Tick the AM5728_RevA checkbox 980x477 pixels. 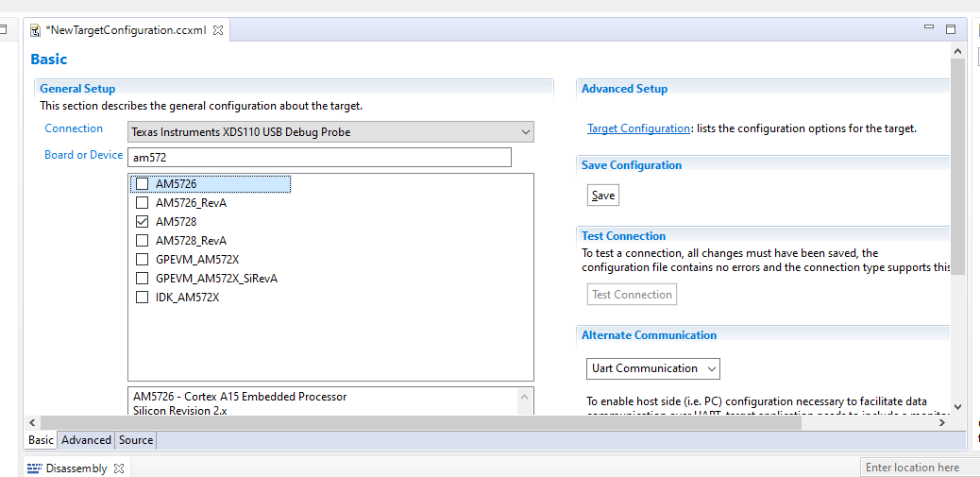[x=143, y=240]
